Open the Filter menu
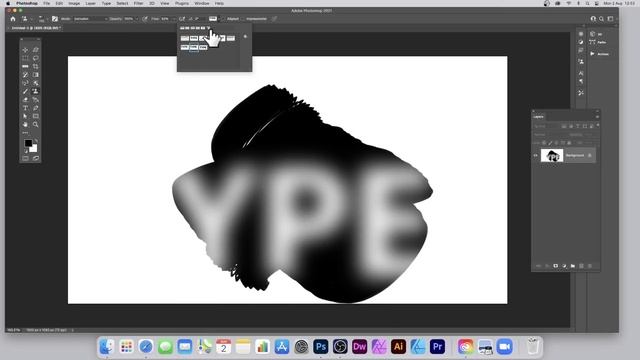Image resolution: width=640 pixels, height=360 pixels. [x=138, y=3]
